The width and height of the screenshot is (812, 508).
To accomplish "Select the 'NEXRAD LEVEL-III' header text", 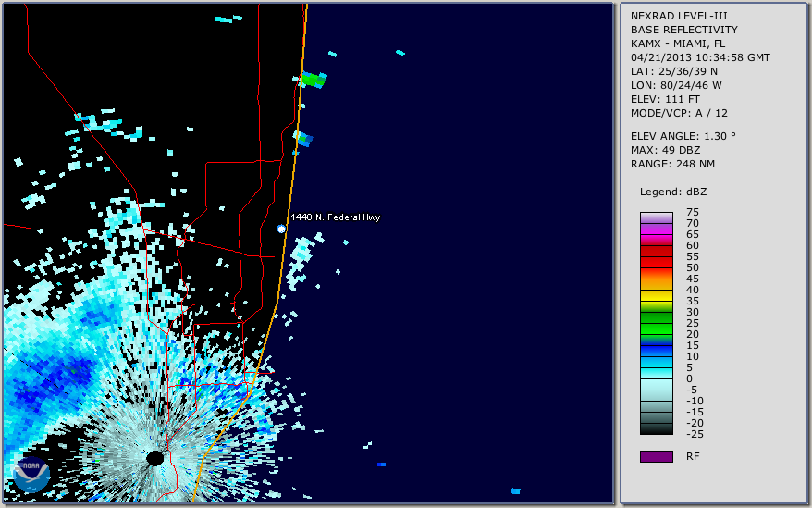I will (x=679, y=16).
